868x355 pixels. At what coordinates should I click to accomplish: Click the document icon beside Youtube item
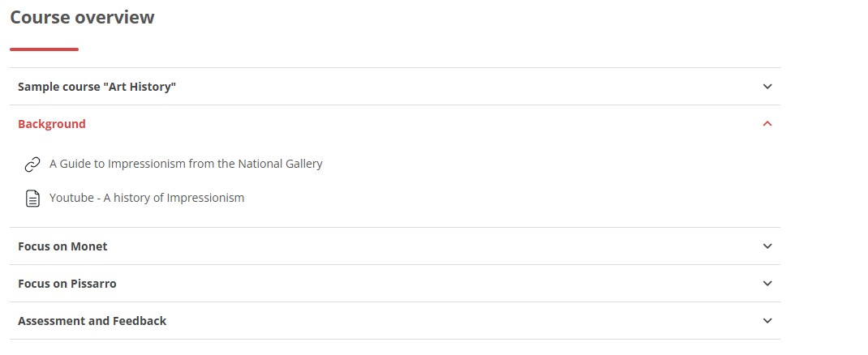(32, 199)
